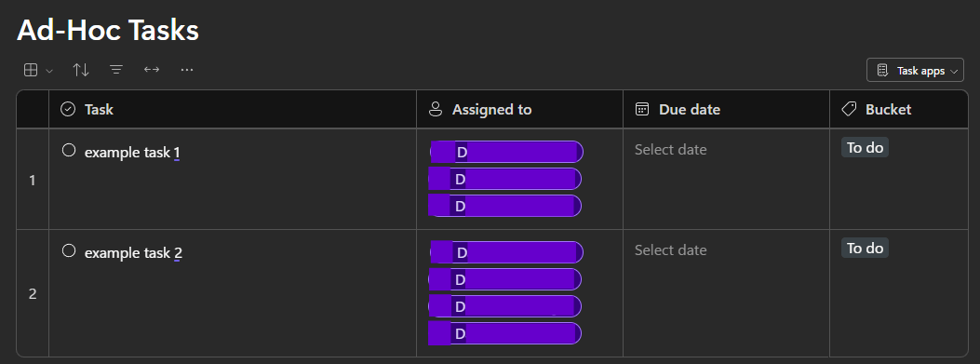Viewport: 980px width, 364px height.
Task: Select row number 1
Action: (33, 181)
